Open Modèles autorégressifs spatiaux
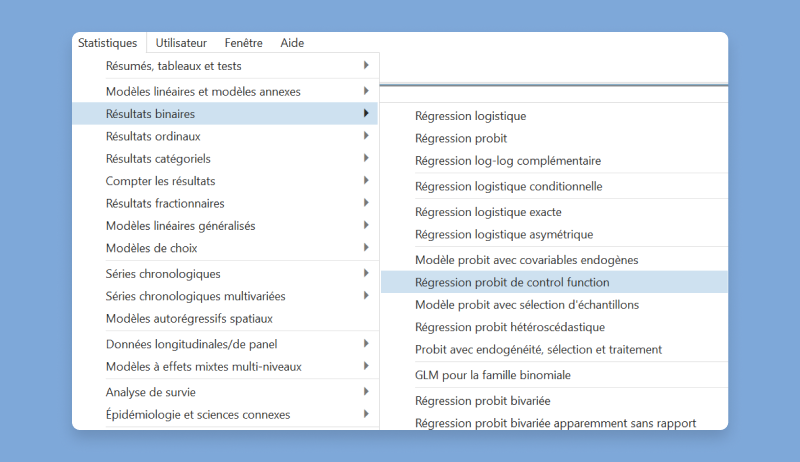The height and width of the screenshot is (462, 800). 189,319
